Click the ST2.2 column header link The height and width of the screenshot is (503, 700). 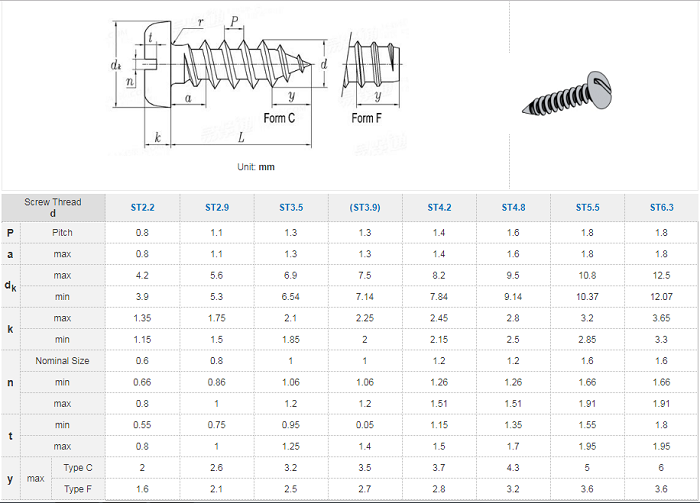point(143,208)
